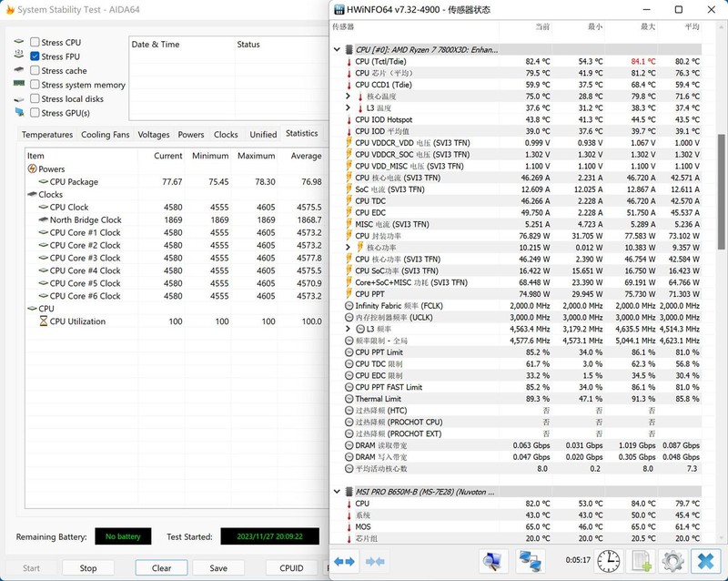Open the Cooling Fans tab
Image resolution: width=728 pixels, height=581 pixels.
(105, 135)
